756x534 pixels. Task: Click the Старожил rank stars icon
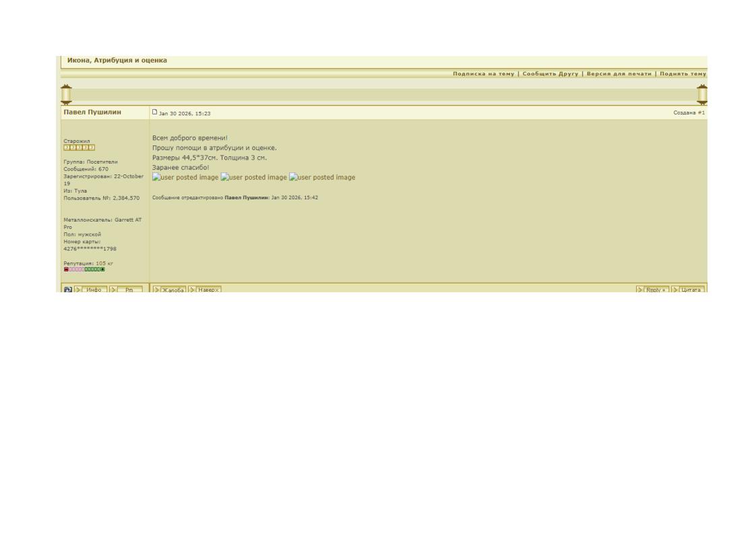80,147
